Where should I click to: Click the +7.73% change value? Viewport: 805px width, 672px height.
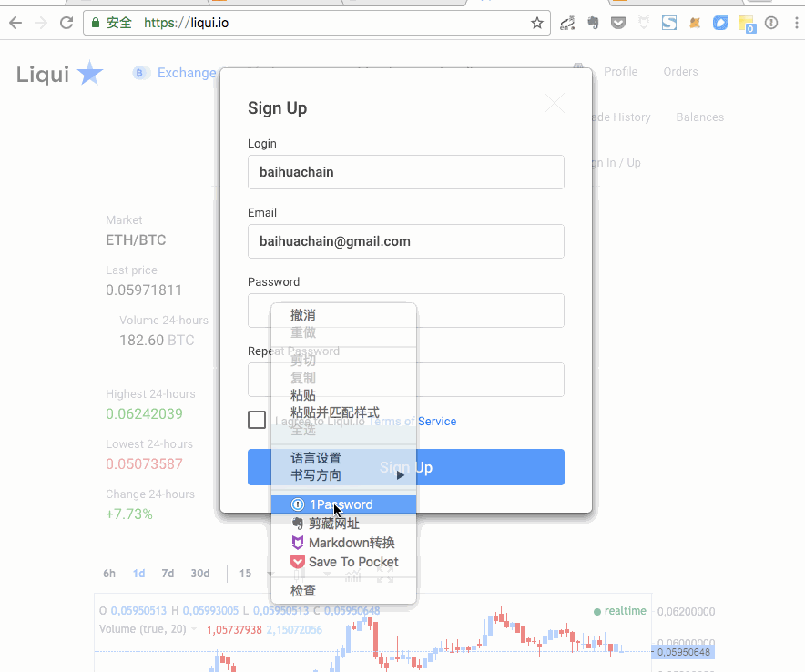tap(129, 514)
